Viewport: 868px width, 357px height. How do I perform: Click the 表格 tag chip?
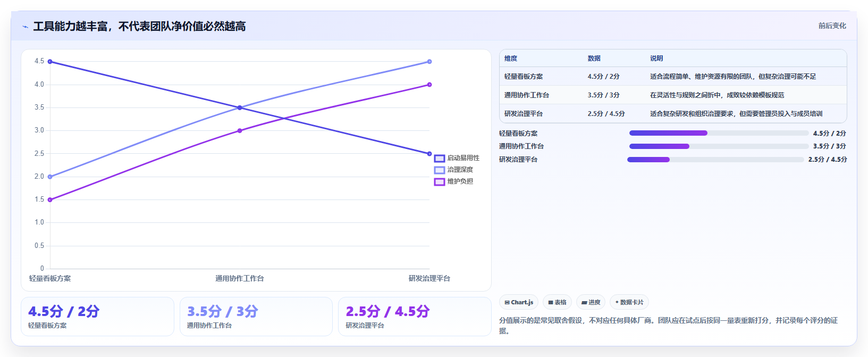(x=558, y=302)
